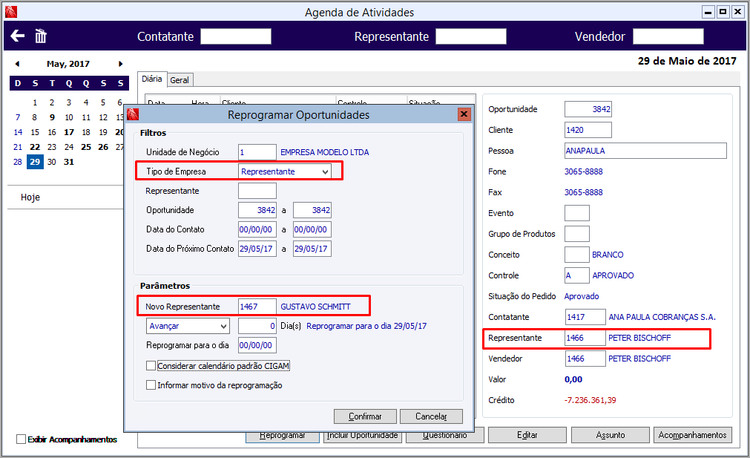
Task: Switch to the Diária tab
Action: pyautogui.click(x=152, y=79)
